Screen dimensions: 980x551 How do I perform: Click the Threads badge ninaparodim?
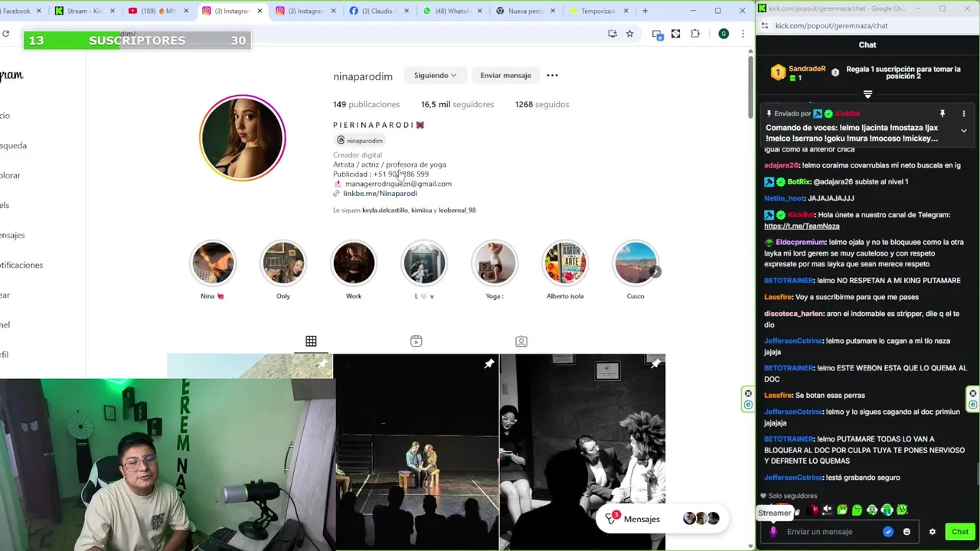click(x=360, y=141)
